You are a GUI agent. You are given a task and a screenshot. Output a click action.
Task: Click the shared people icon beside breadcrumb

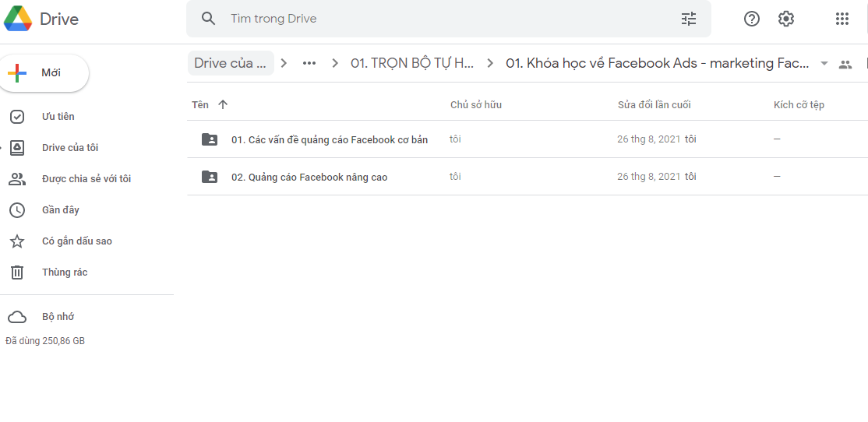[x=845, y=64]
